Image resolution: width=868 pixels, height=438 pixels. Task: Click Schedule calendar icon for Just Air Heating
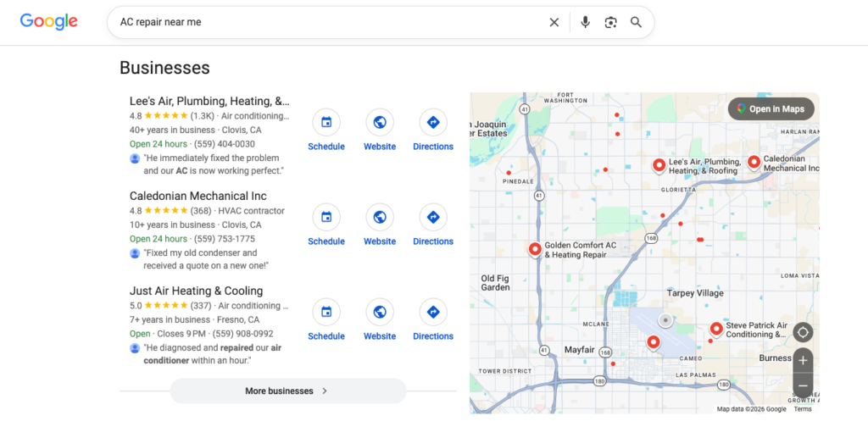326,313
